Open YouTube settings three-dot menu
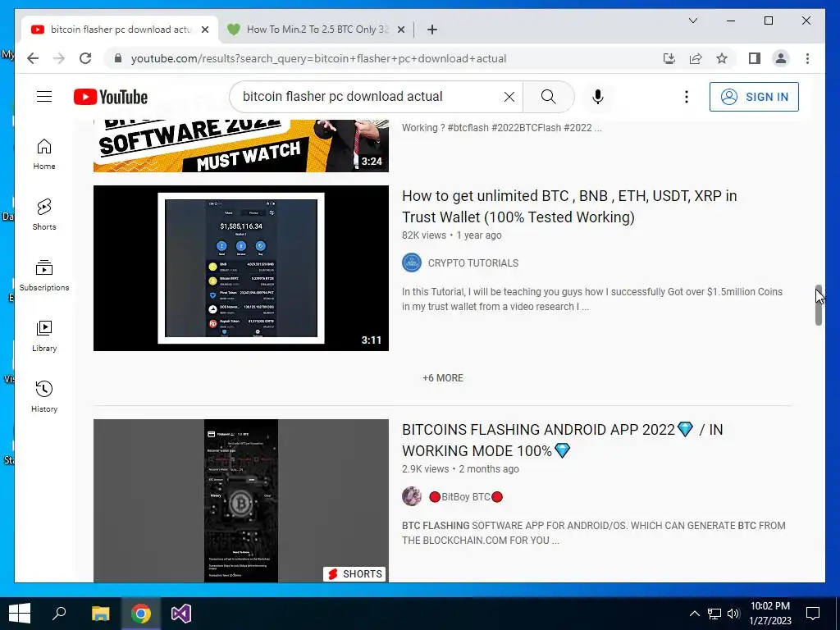Image resolution: width=840 pixels, height=630 pixels. (687, 97)
